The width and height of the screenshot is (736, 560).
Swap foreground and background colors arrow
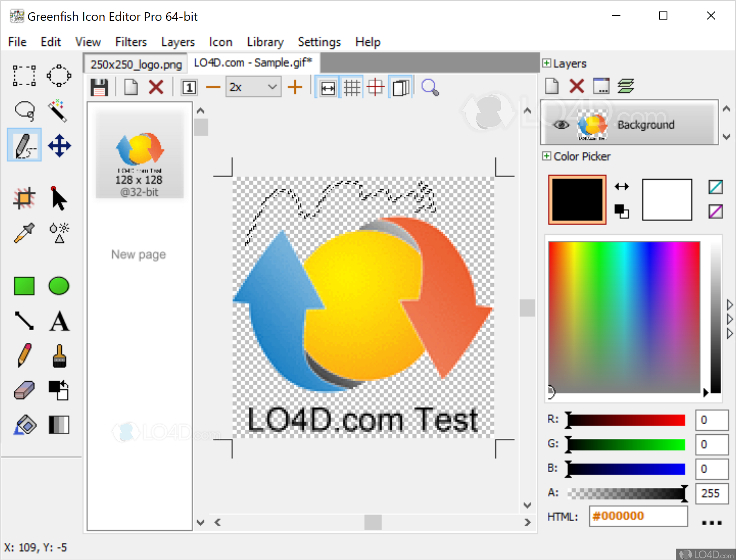click(622, 187)
